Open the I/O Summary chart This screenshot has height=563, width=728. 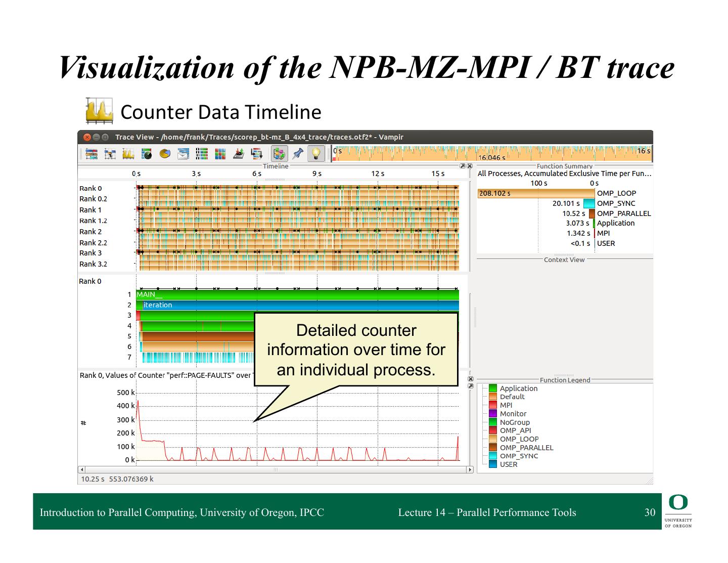click(239, 154)
